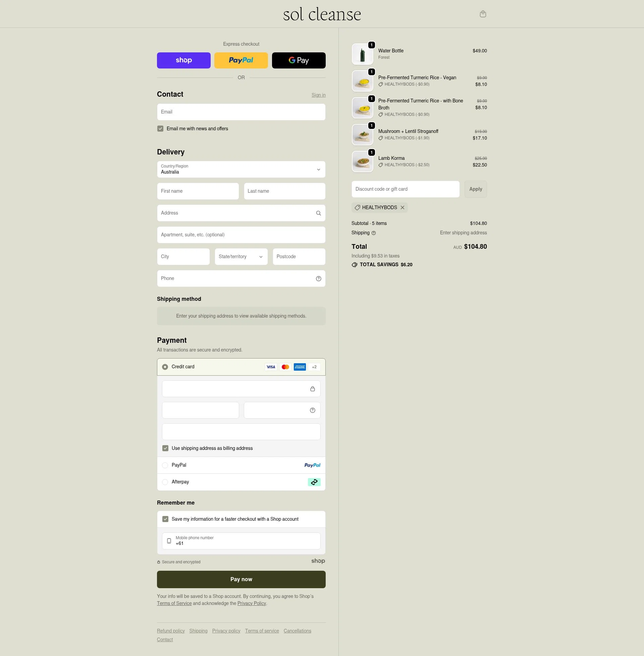The width and height of the screenshot is (644, 656).
Task: Apply a discount code
Action: point(476,189)
